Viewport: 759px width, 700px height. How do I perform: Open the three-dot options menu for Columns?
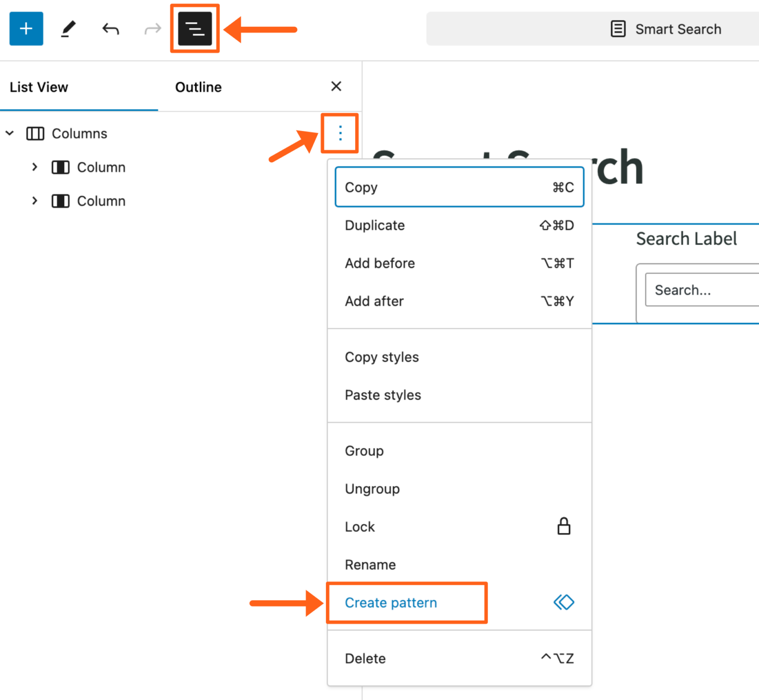tap(340, 134)
